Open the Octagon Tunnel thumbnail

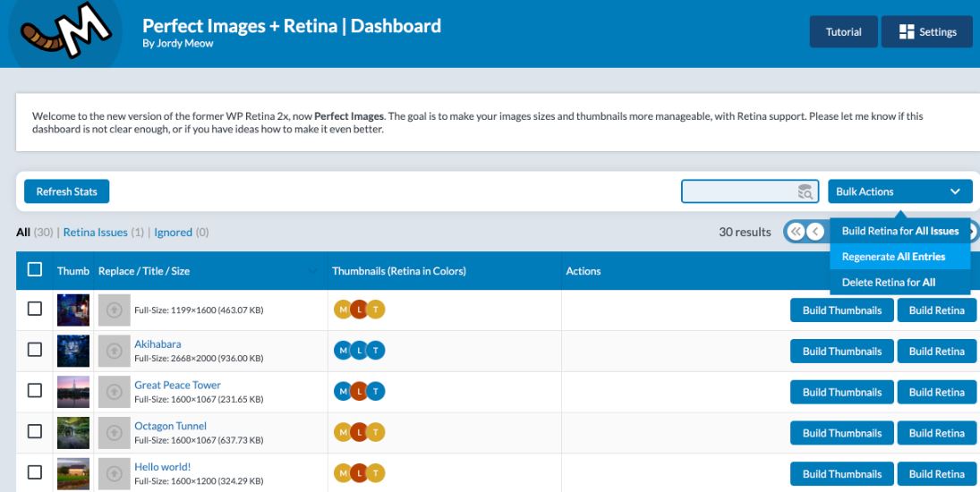click(73, 433)
